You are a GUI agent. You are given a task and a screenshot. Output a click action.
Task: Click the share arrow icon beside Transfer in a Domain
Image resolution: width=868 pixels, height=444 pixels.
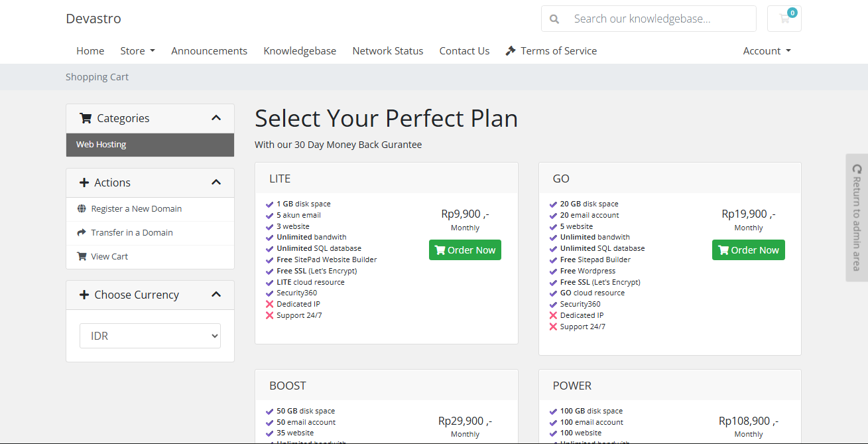[82, 233]
